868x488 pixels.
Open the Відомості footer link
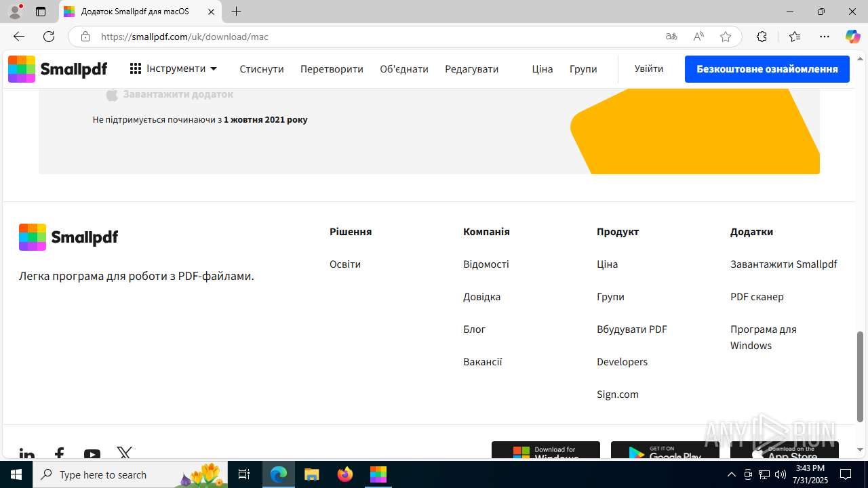click(x=486, y=264)
